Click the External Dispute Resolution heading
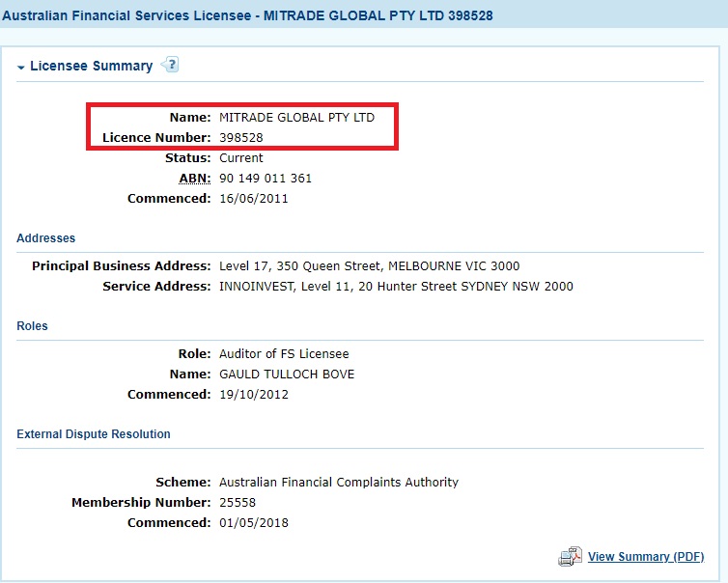The height and width of the screenshot is (583, 728). [94, 434]
